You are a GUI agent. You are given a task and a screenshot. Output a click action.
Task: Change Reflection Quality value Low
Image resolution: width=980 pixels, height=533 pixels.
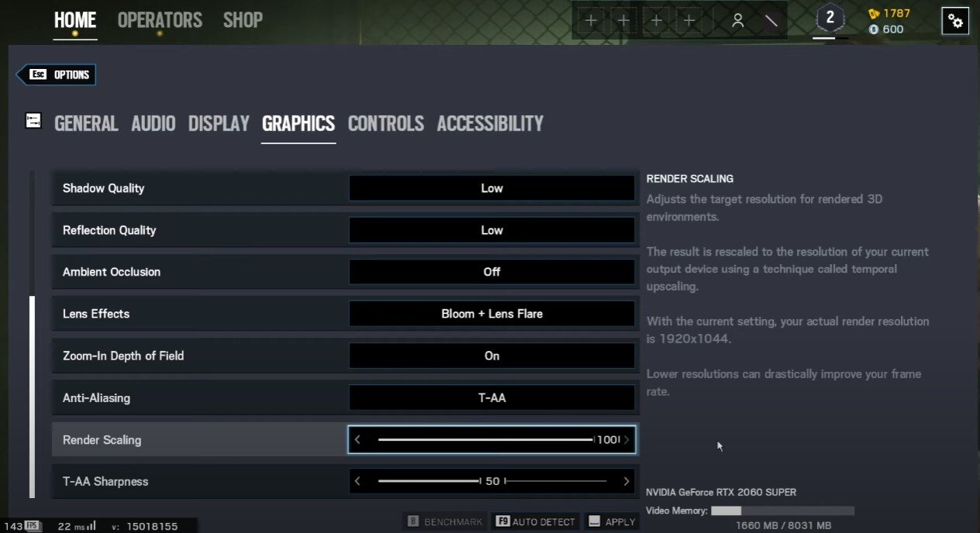pyautogui.click(x=492, y=230)
